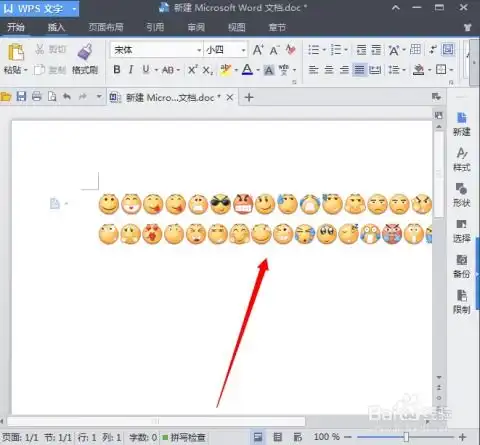Click the zoom slider handle
The image size is (480, 445).
click(406, 437)
